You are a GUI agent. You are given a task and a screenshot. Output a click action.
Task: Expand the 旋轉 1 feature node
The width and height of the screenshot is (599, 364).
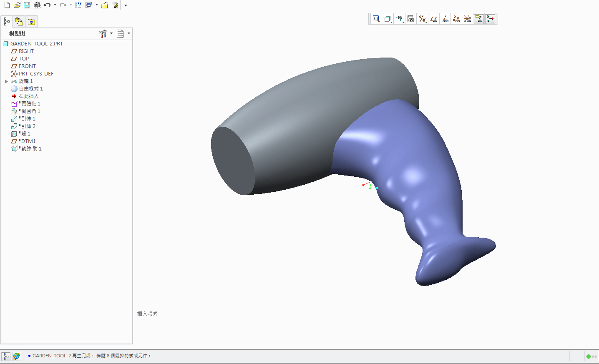coord(6,81)
